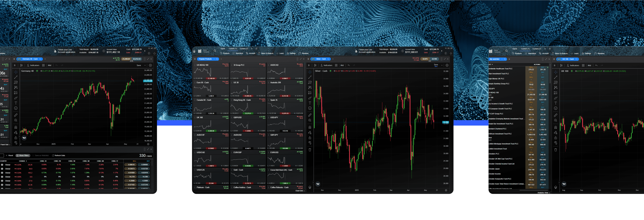Screen dimensions: 644x220
Task: Click search magnifier in middle window header
Action: (215, 51)
